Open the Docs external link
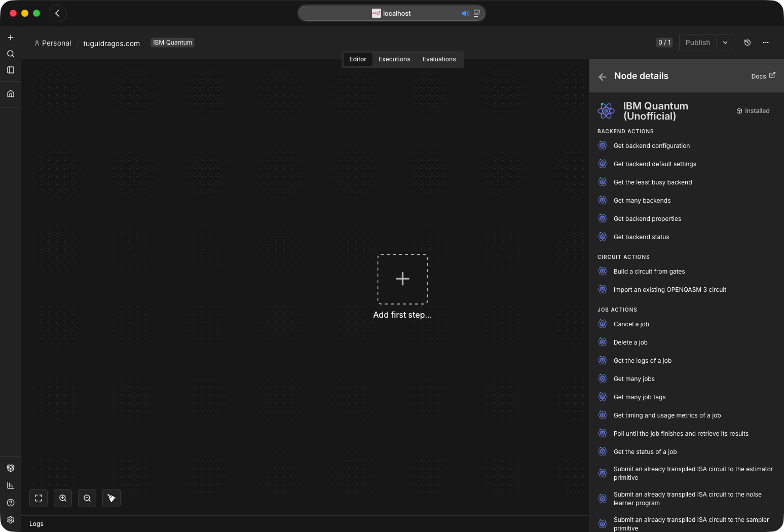Viewport: 784px width, 532px height. 763,76
